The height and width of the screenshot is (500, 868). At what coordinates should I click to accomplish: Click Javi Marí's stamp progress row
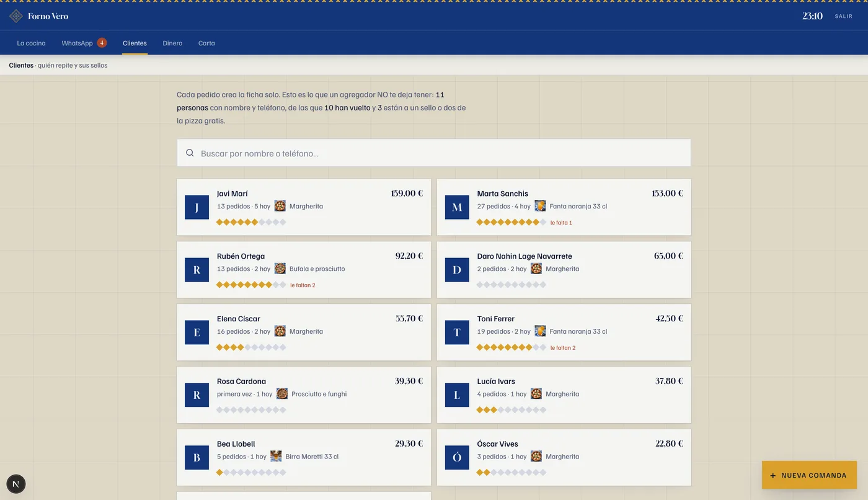251,222
